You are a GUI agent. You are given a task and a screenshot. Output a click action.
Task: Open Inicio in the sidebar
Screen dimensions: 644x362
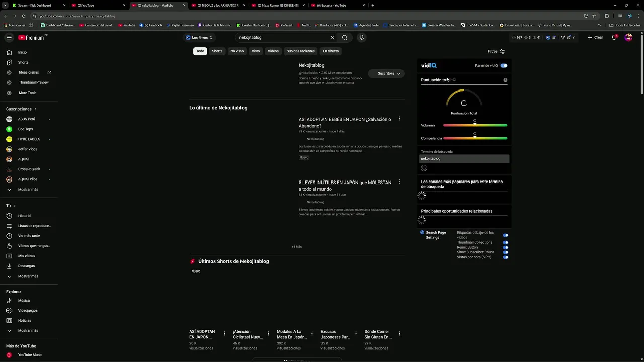tap(22, 52)
